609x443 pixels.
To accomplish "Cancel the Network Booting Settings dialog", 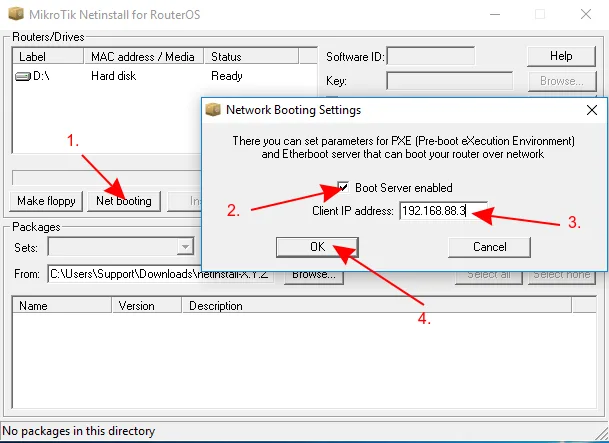I will [489, 246].
